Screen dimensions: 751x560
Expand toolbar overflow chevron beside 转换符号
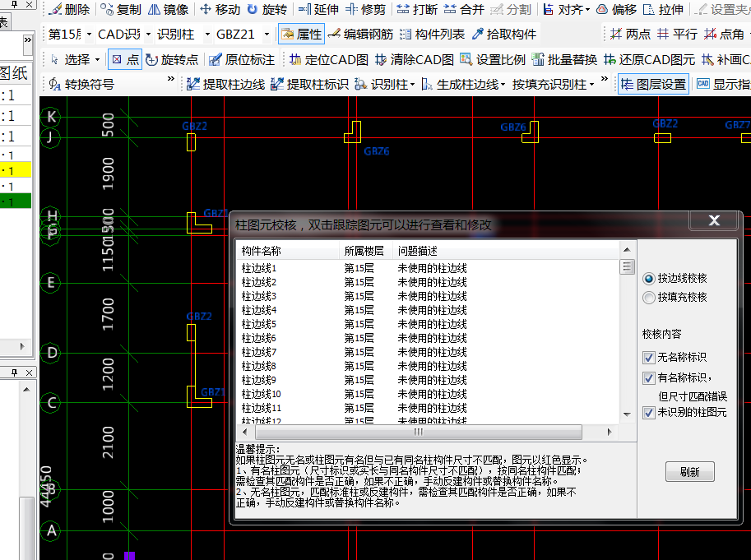tap(170, 78)
